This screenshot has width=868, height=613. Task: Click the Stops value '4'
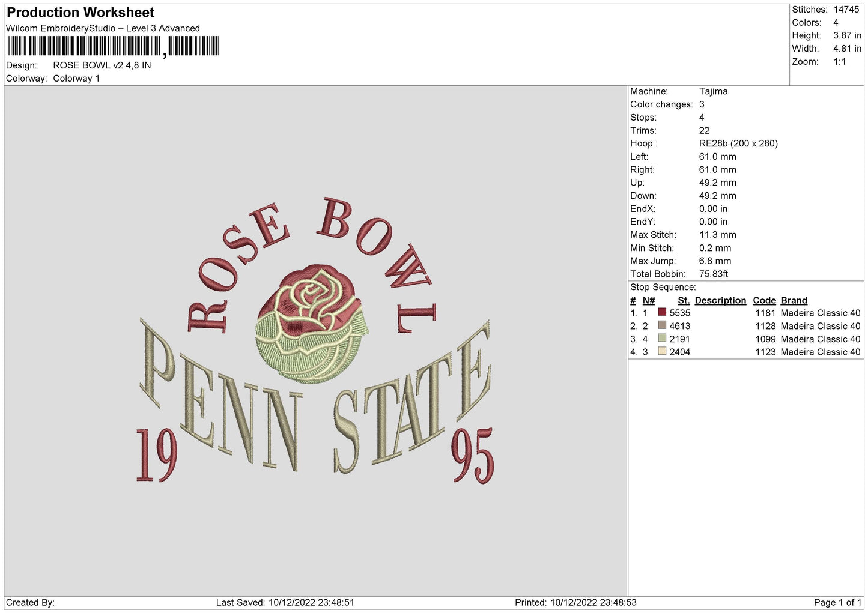pos(702,118)
